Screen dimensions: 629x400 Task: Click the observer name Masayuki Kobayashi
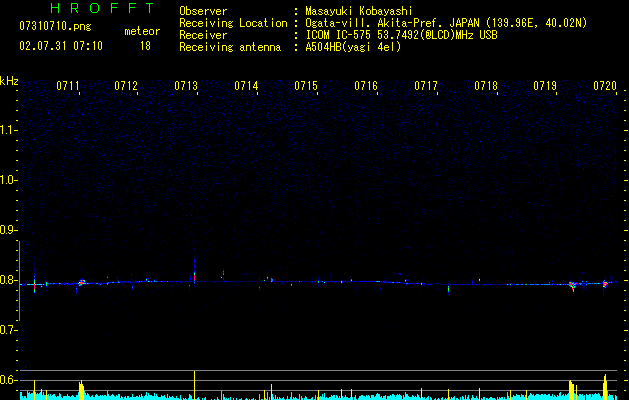click(x=359, y=11)
